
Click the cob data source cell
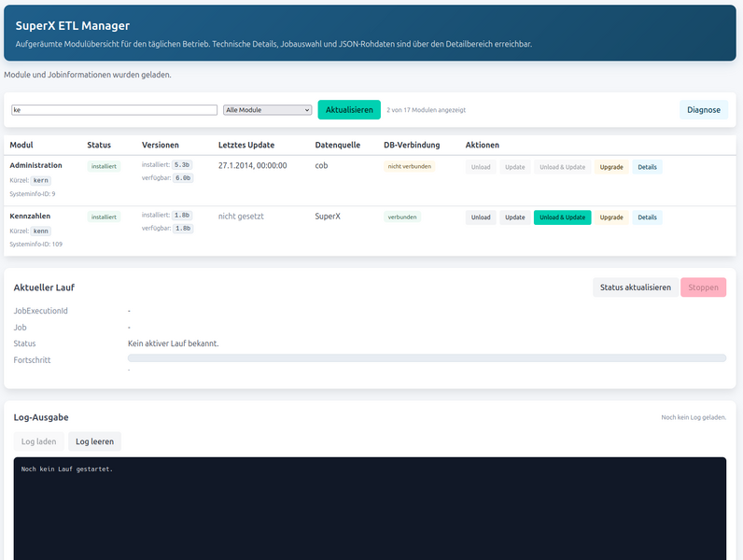click(x=321, y=165)
